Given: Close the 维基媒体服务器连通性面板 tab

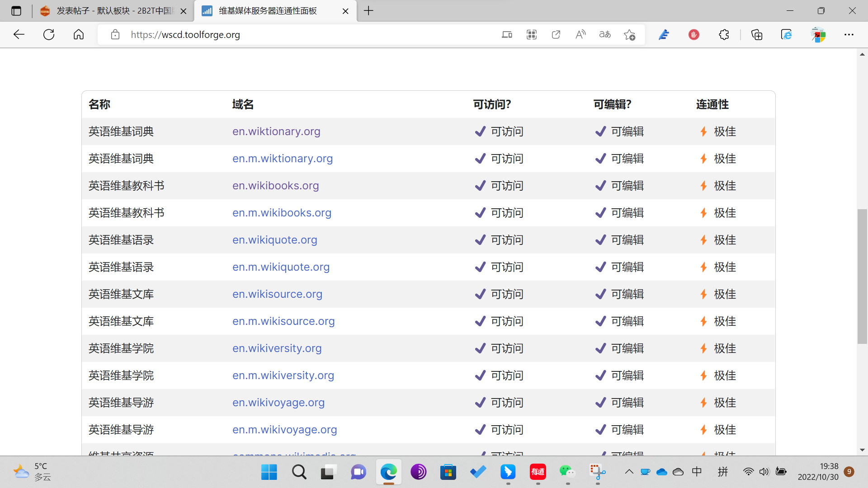Looking at the screenshot, I should [345, 11].
